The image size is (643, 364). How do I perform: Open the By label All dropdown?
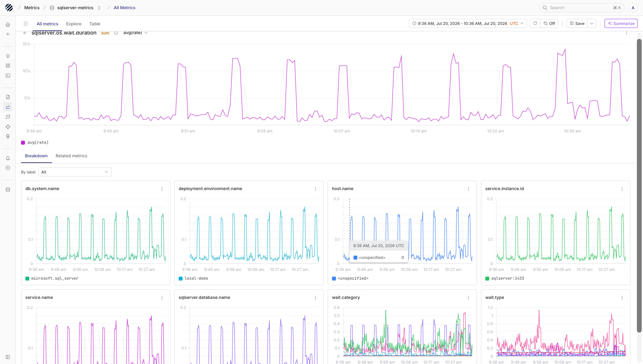point(75,172)
